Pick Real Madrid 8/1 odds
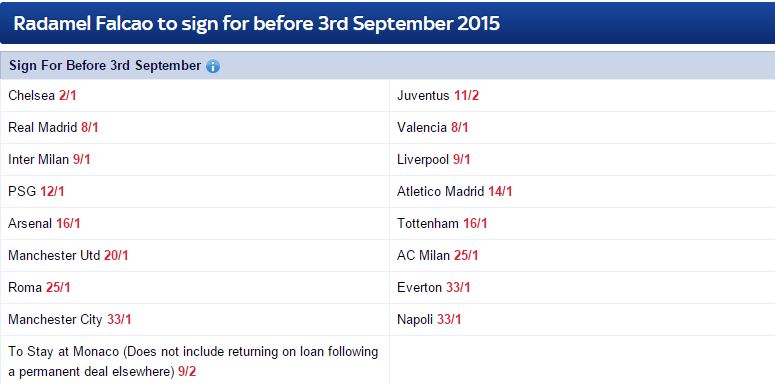This screenshot has height=384, width=775. [x=90, y=128]
